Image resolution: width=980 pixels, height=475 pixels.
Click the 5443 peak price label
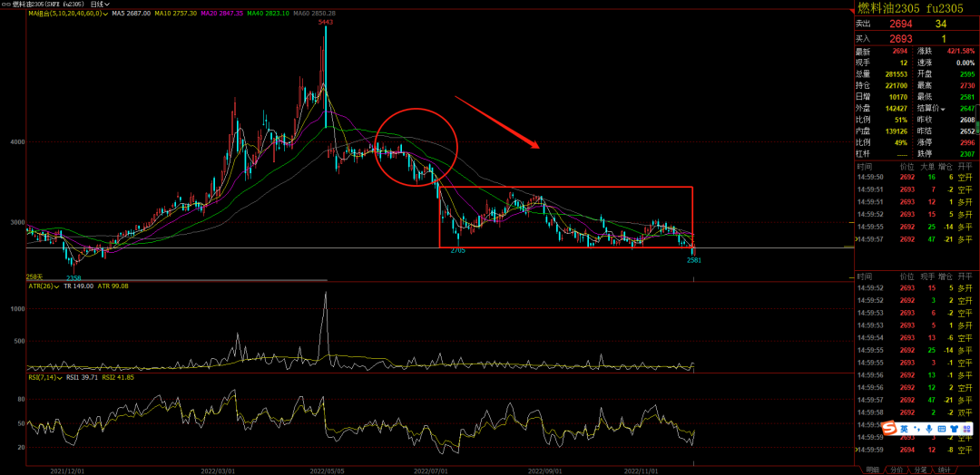point(325,23)
